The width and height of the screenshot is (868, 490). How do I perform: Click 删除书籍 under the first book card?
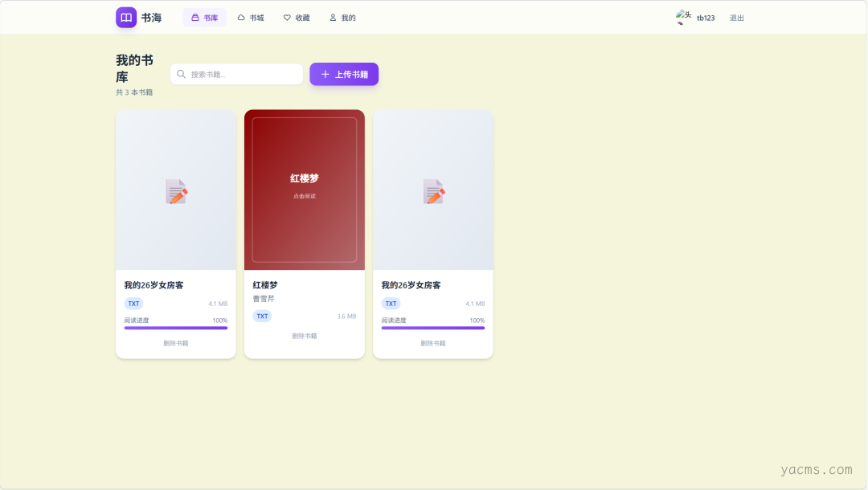tap(176, 343)
